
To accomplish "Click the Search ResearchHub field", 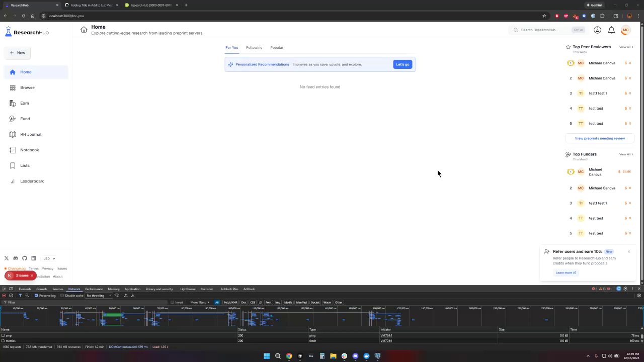I will pyautogui.click(x=548, y=30).
